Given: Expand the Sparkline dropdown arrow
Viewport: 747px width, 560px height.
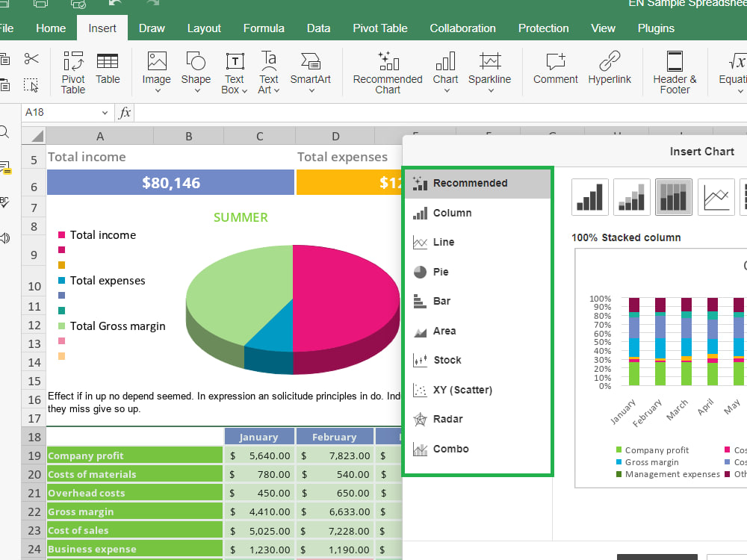Looking at the screenshot, I should tap(491, 90).
